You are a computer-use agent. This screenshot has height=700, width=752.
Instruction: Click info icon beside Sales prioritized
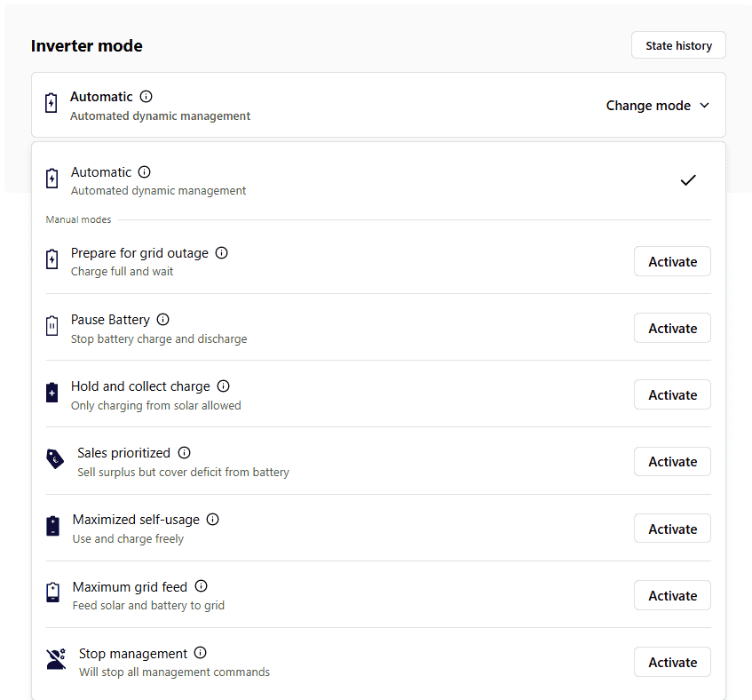[184, 453]
